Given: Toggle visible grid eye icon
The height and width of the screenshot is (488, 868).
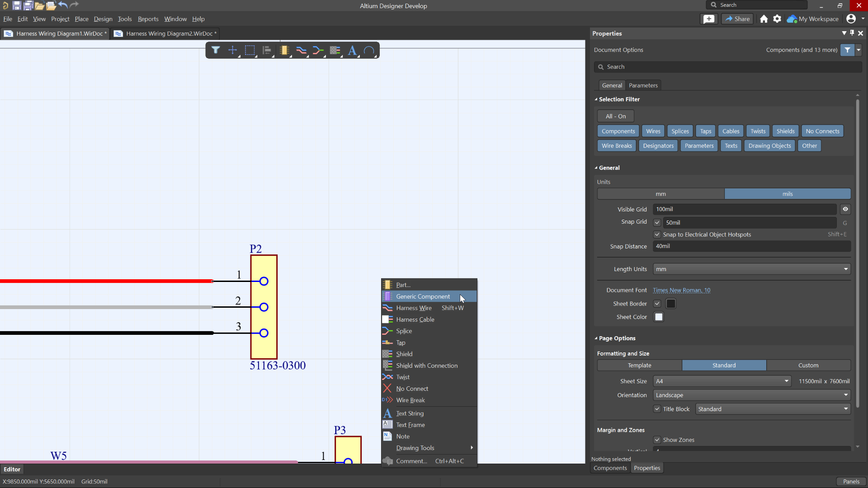Looking at the screenshot, I should tap(845, 209).
